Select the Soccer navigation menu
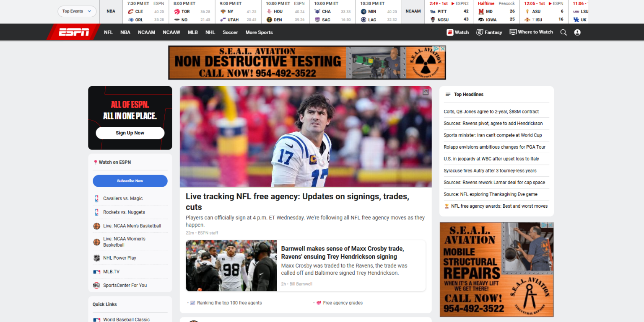 (230, 32)
